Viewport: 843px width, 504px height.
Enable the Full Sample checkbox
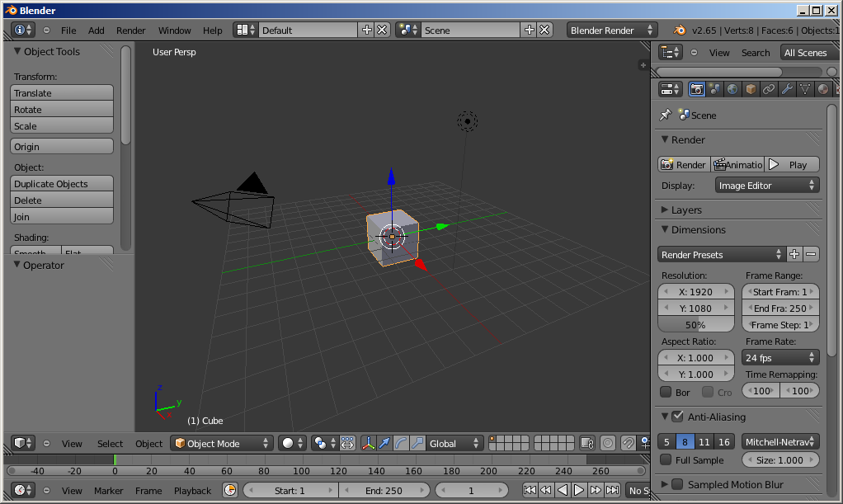click(x=666, y=460)
